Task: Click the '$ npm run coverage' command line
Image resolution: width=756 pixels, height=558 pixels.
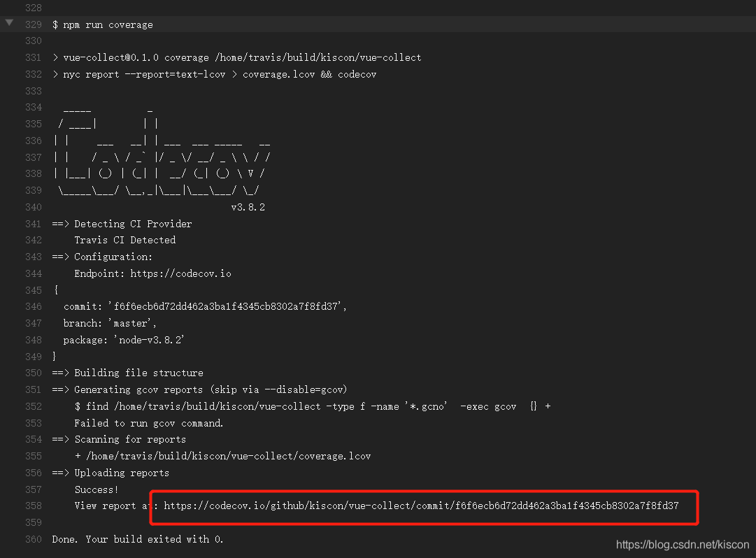Action: point(102,24)
